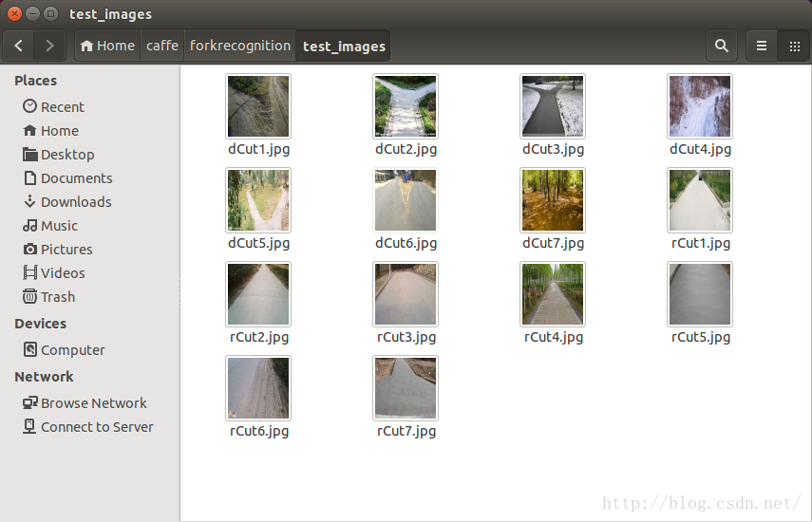
Task: Click the Pictures camera icon
Action: click(30, 250)
